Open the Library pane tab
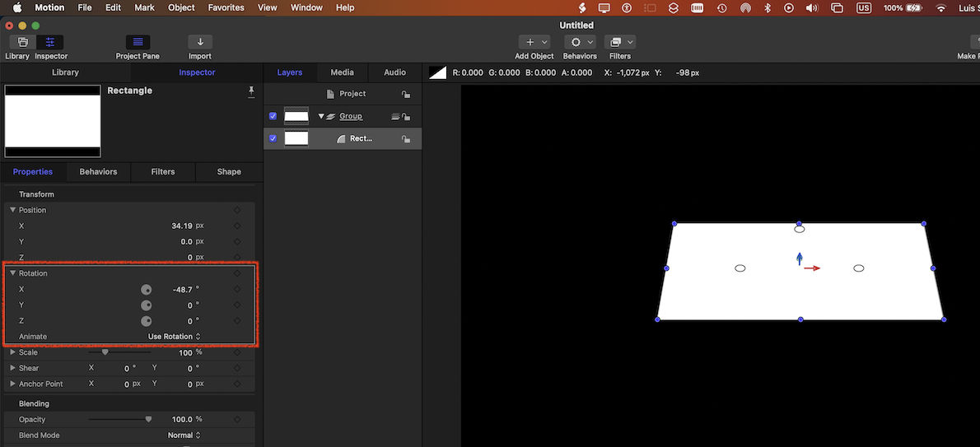The width and height of the screenshot is (980, 447). pyautogui.click(x=65, y=72)
